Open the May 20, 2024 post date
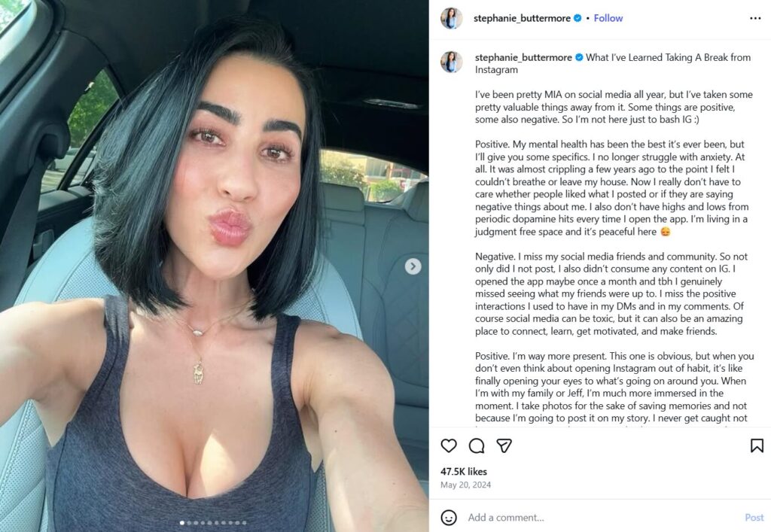 (465, 485)
